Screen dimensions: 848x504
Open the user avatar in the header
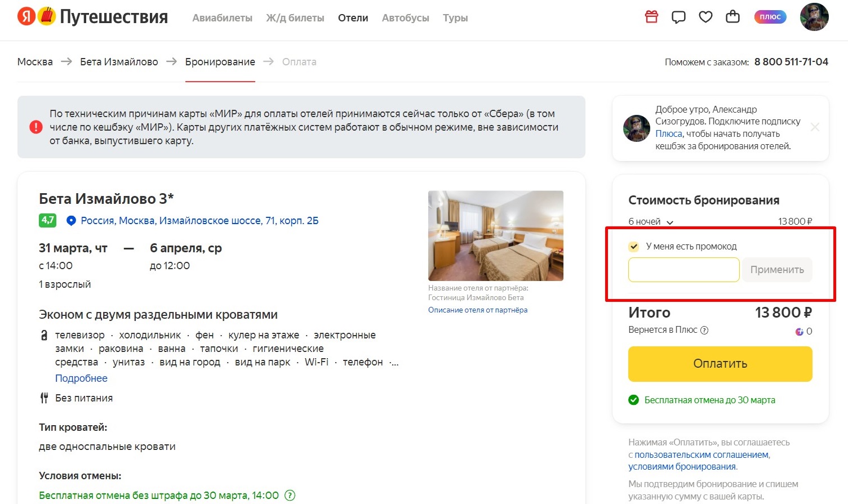814,17
